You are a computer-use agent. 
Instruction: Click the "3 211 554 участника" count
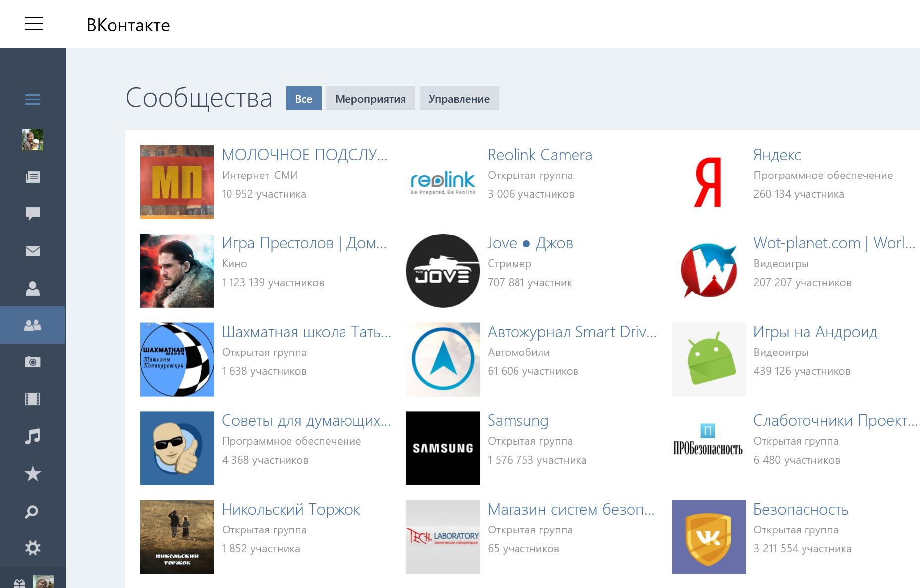coord(803,548)
